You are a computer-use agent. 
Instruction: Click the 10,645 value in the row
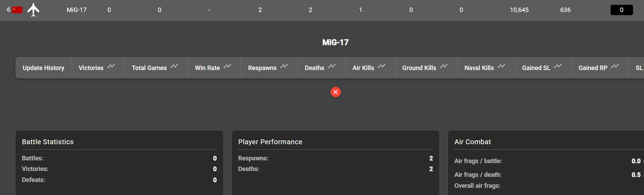pos(519,10)
